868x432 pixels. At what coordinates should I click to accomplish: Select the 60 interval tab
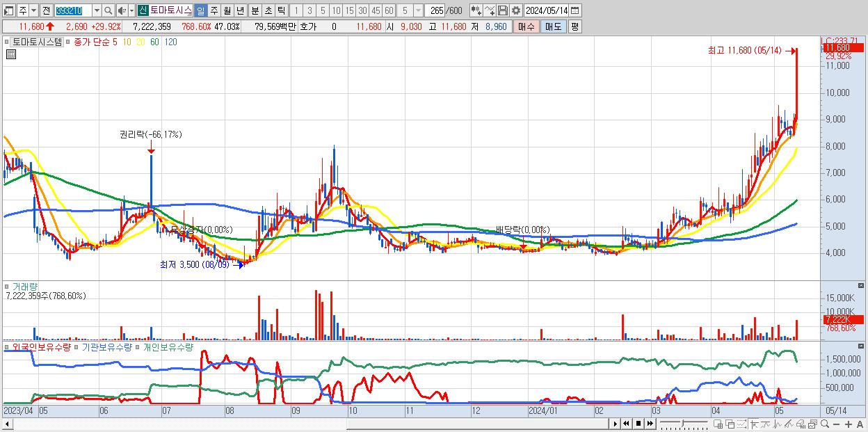coord(389,10)
